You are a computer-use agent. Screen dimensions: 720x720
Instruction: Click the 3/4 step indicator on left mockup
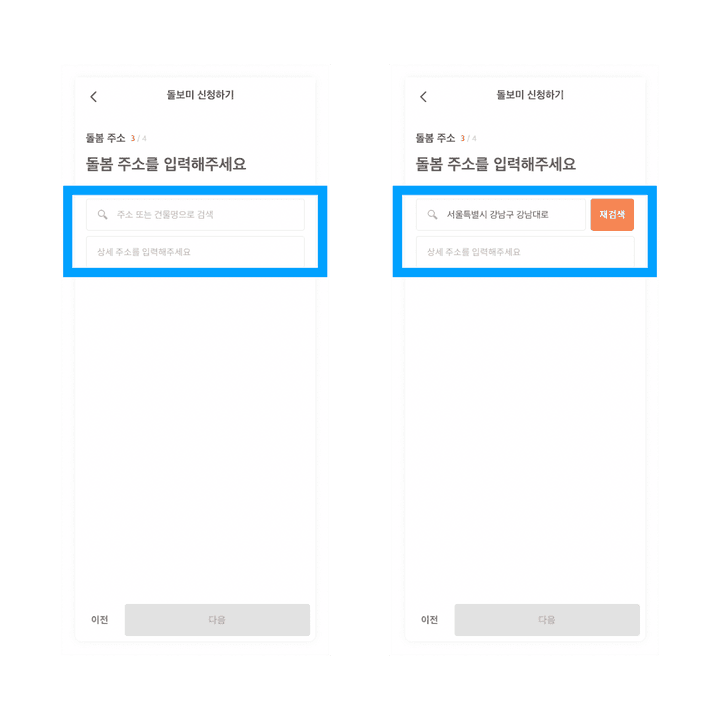click(139, 138)
